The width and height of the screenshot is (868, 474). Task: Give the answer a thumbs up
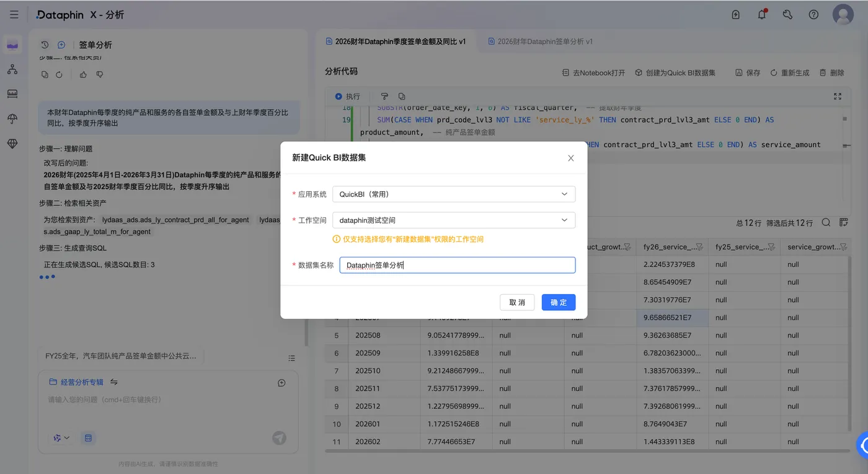coord(83,74)
